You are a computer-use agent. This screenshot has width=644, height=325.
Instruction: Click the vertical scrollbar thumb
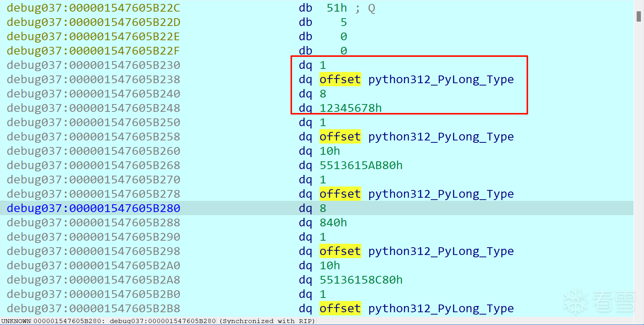(x=639, y=16)
